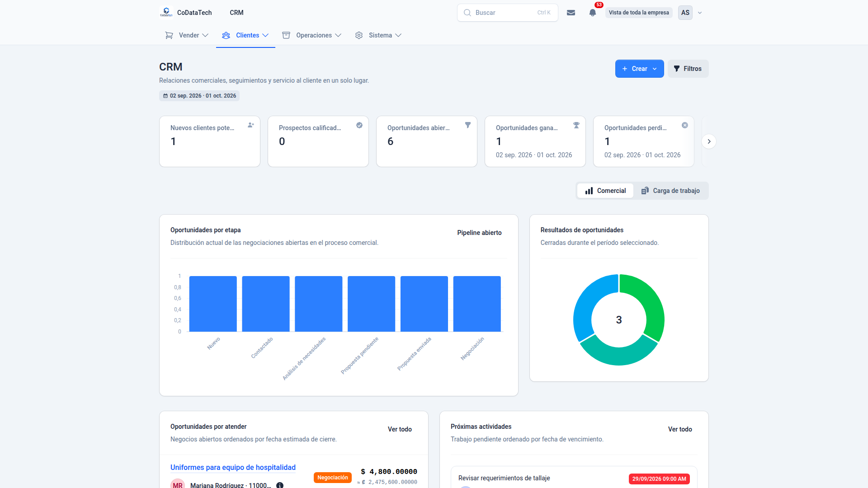Click Ver todo in Próximas actividades
Screen dimensions: 868x488
click(x=680, y=429)
